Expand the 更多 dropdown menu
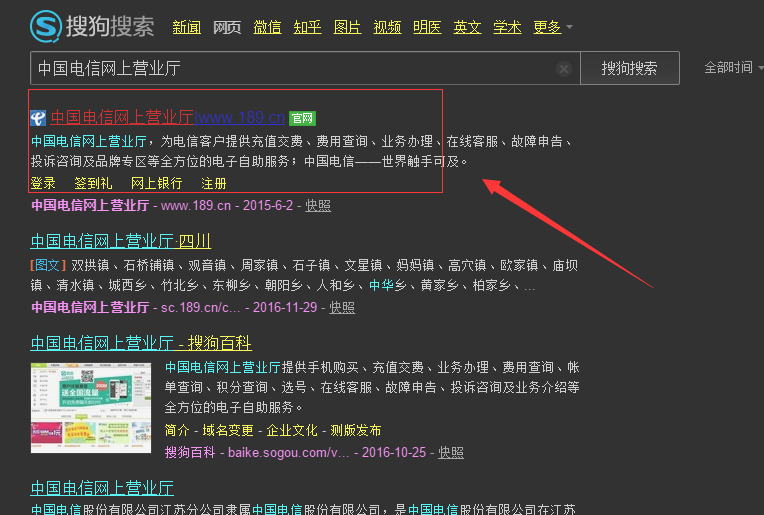 coord(553,27)
